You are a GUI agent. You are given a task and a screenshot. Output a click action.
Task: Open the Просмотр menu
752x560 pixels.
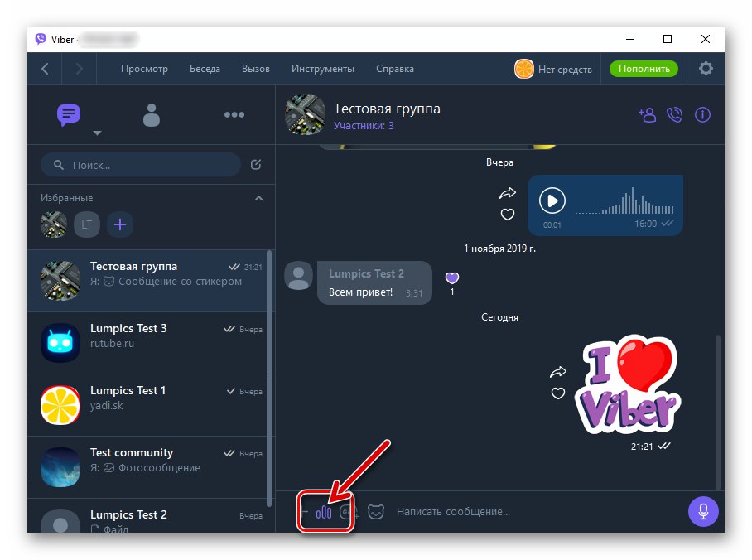pyautogui.click(x=144, y=69)
